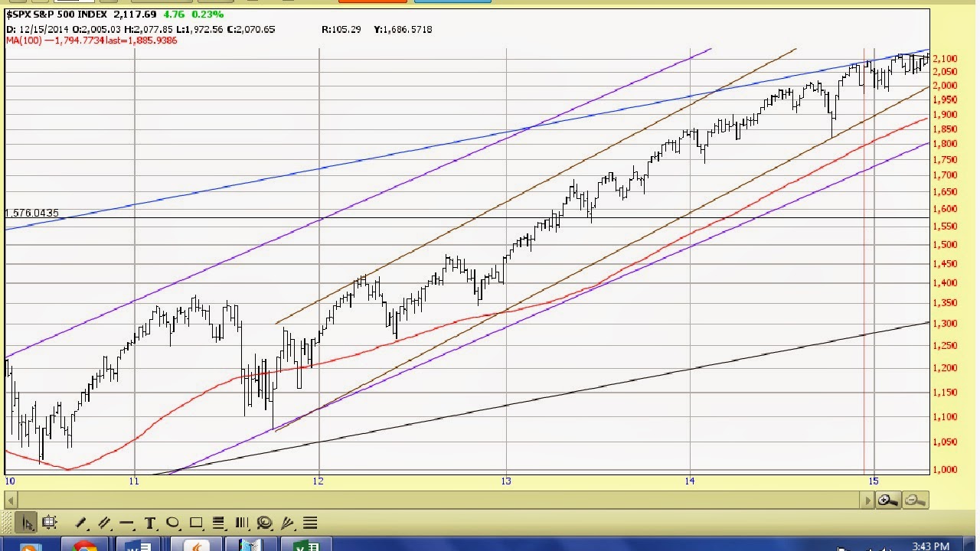Click the year 12 axis label
The image size is (980, 551).
318,481
